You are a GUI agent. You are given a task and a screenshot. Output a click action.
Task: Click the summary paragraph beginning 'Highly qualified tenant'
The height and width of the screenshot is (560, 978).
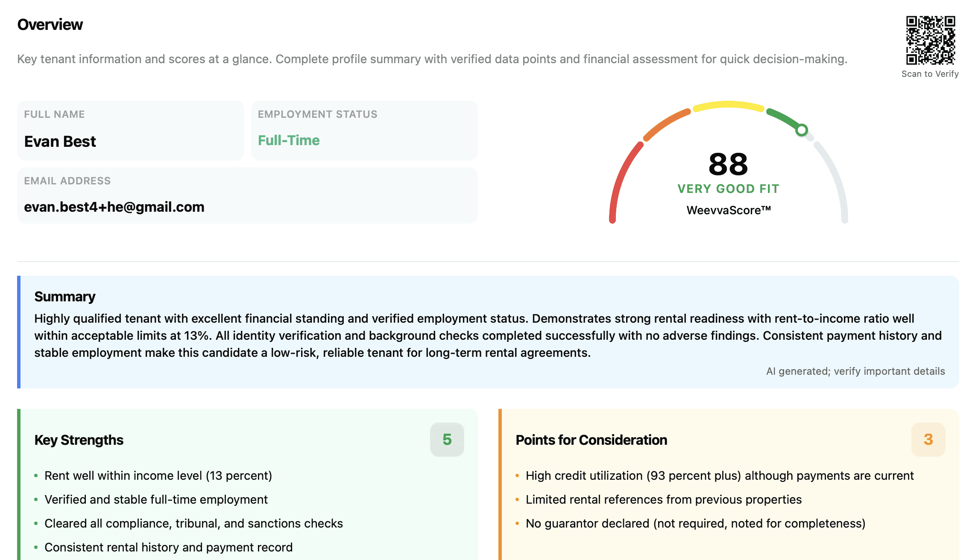click(488, 335)
